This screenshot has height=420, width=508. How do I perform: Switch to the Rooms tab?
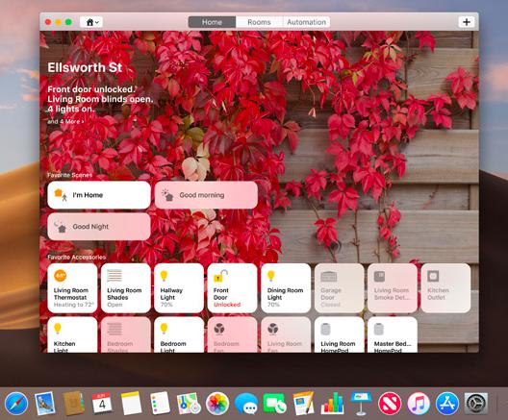(259, 22)
